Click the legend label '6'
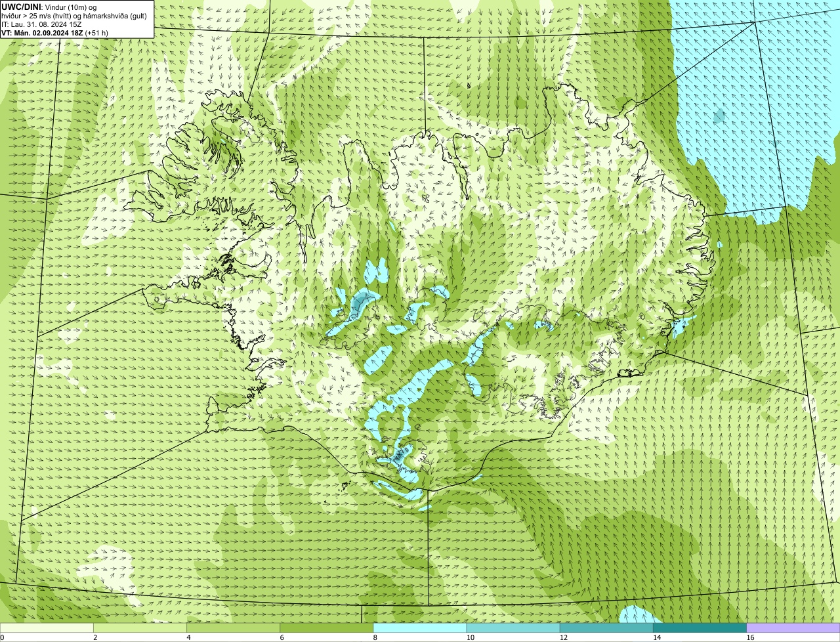The height and width of the screenshot is (642, 840). 282,637
